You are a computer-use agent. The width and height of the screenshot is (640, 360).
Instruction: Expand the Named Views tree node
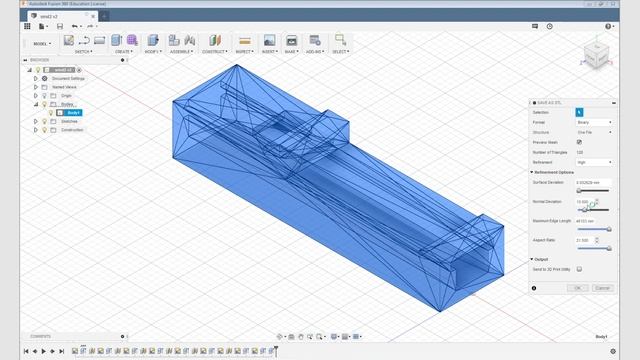click(x=36, y=87)
